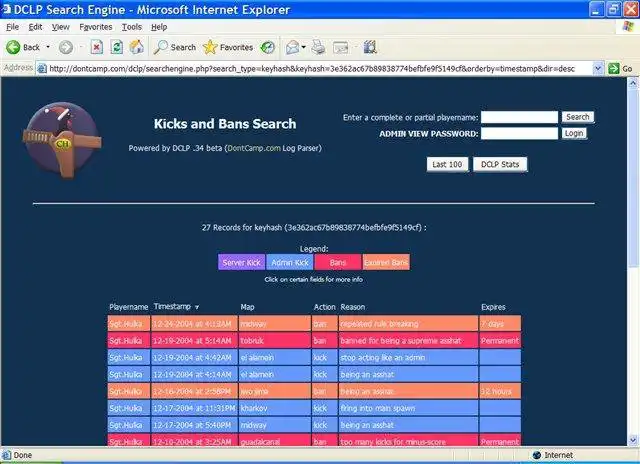Open the Help menu
The image size is (640, 464).
pyautogui.click(x=159, y=27)
